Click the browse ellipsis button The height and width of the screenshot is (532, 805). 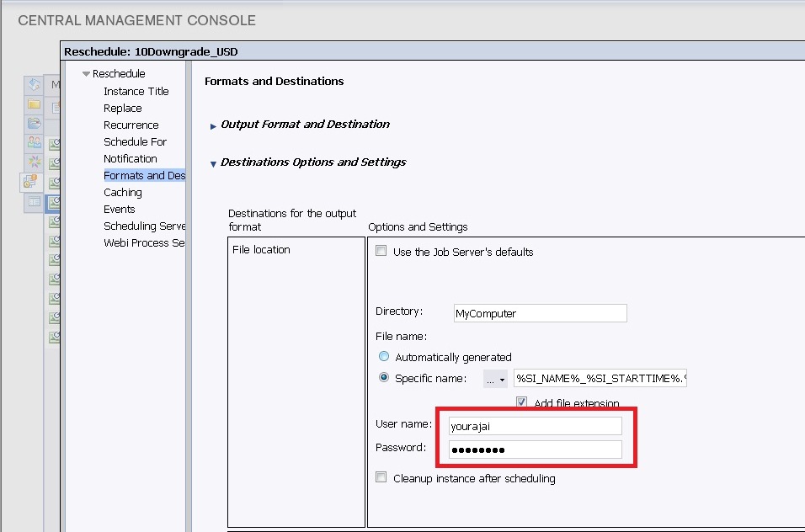[x=488, y=377]
